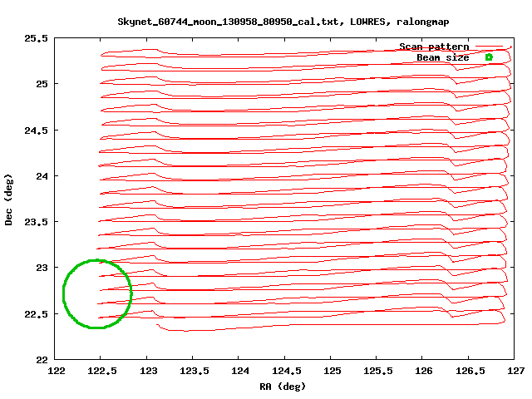Click the 127 tick label on RA axis
The width and height of the screenshot is (532, 399).
coord(515,371)
